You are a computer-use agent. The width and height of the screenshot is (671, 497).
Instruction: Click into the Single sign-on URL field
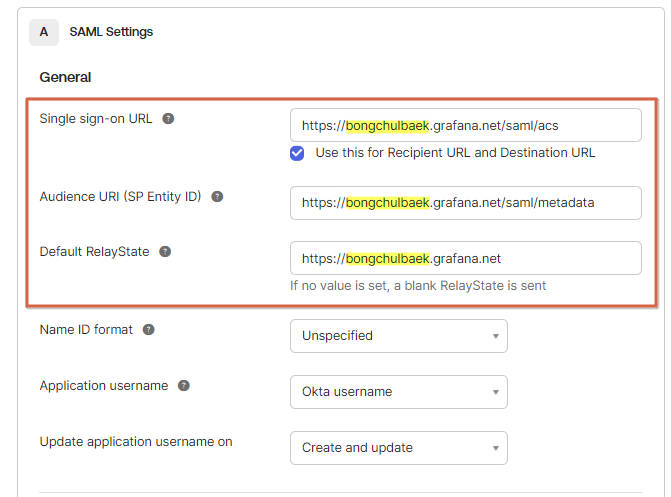465,125
